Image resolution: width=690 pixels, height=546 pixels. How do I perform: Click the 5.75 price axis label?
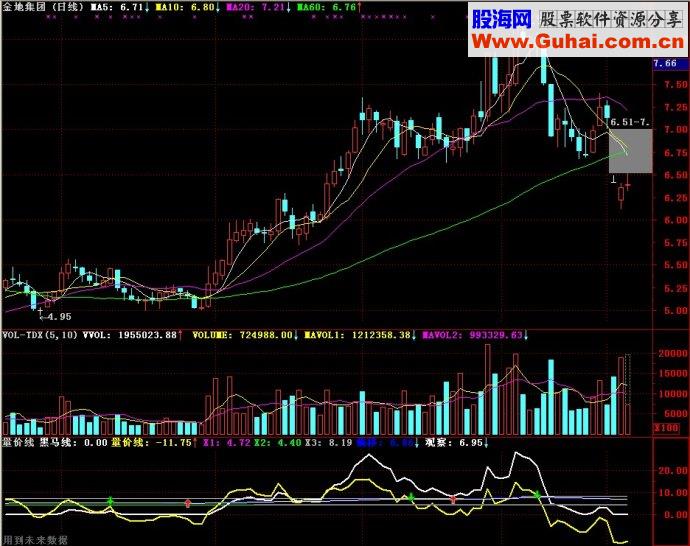[x=675, y=242]
